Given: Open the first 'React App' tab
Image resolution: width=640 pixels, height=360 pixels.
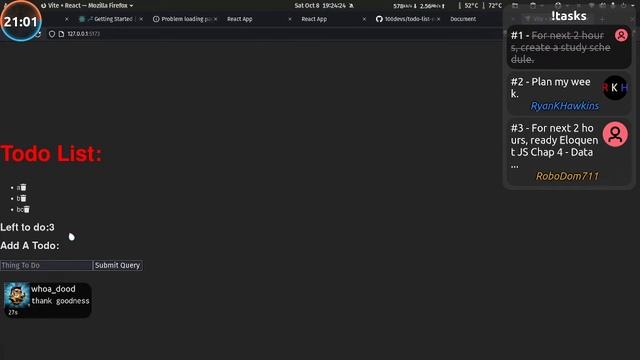Looking at the screenshot, I should click(x=240, y=19).
